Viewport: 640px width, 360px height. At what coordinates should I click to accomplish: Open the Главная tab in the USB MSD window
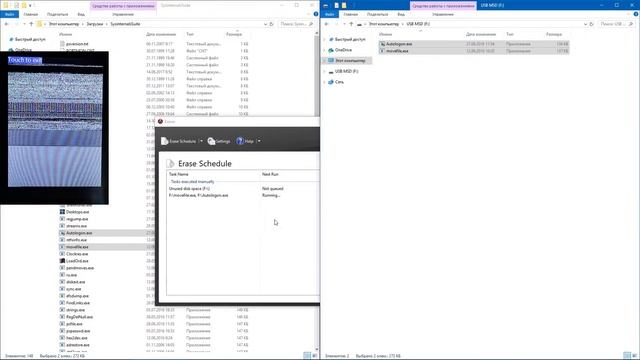(x=351, y=14)
